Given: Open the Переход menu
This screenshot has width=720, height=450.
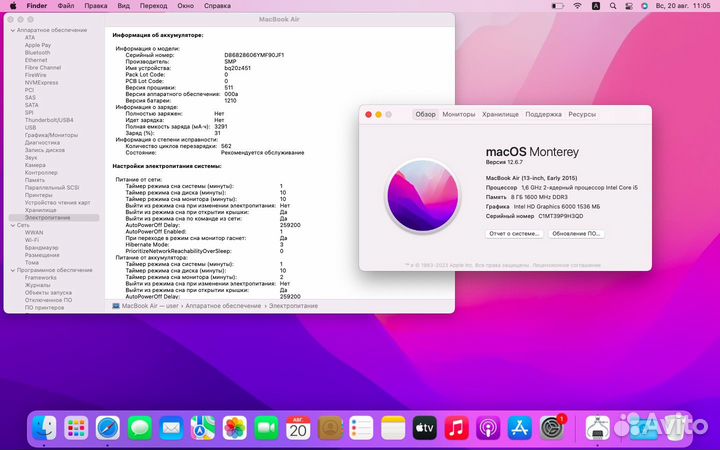Looking at the screenshot, I should tap(153, 6).
